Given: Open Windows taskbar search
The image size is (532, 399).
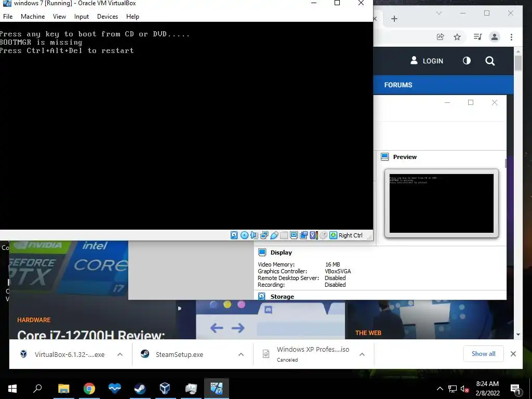Looking at the screenshot, I should 37,388.
